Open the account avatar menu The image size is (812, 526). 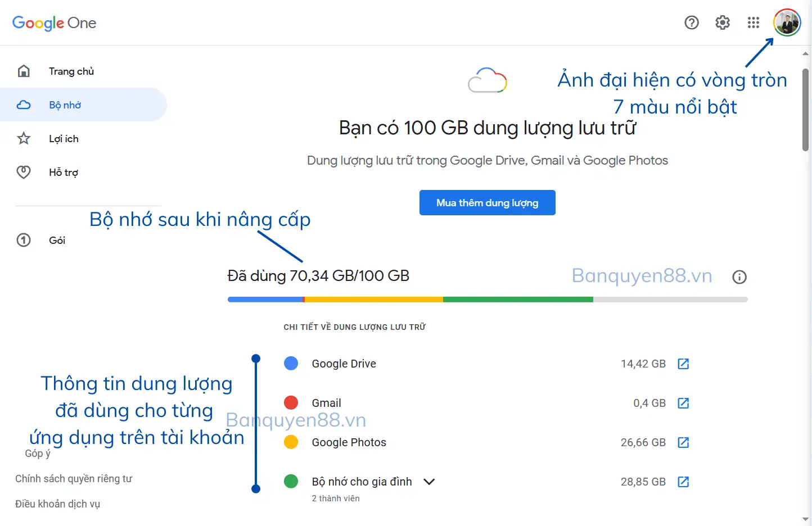787,22
